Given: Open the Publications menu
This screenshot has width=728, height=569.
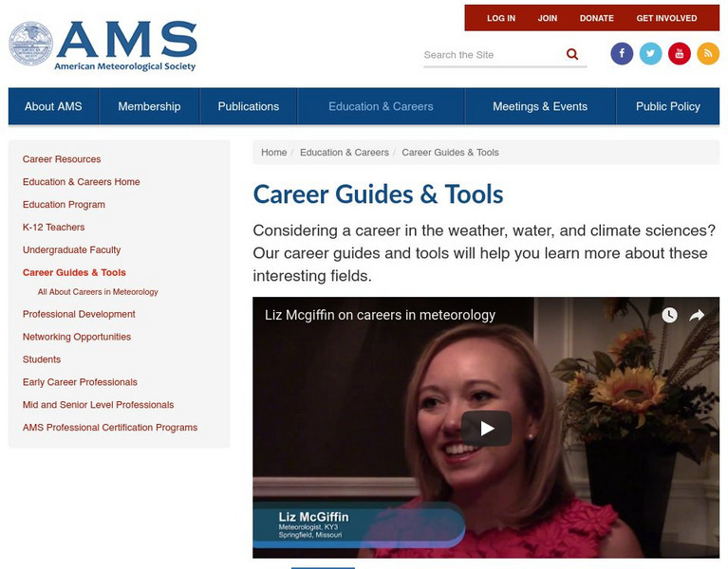Looking at the screenshot, I should tap(249, 106).
